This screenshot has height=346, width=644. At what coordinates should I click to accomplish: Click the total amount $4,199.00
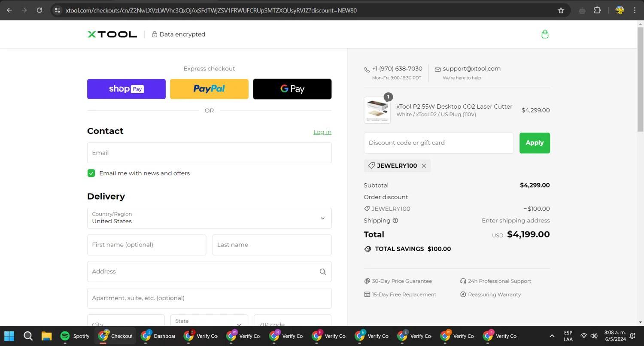click(528, 234)
